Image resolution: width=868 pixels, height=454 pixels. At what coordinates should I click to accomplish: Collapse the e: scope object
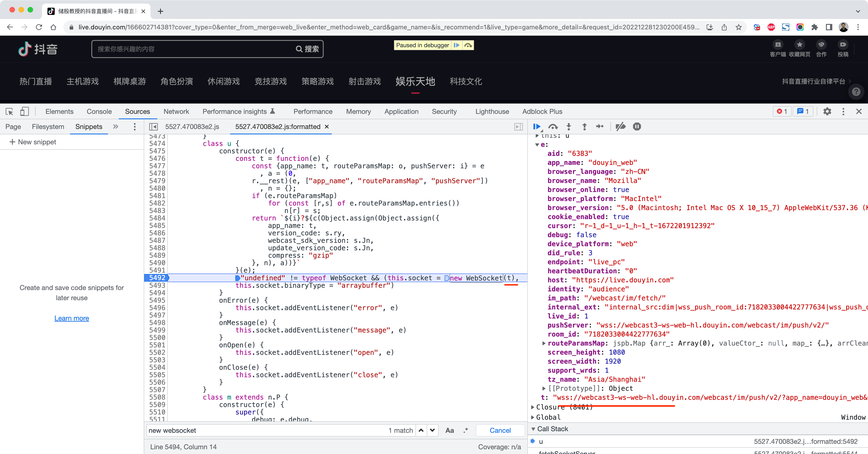point(537,145)
